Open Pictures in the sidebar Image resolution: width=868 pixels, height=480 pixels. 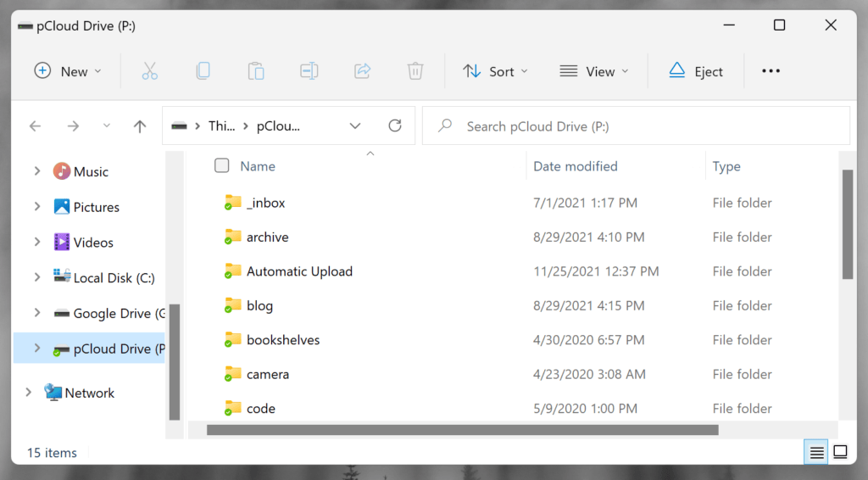[97, 207]
